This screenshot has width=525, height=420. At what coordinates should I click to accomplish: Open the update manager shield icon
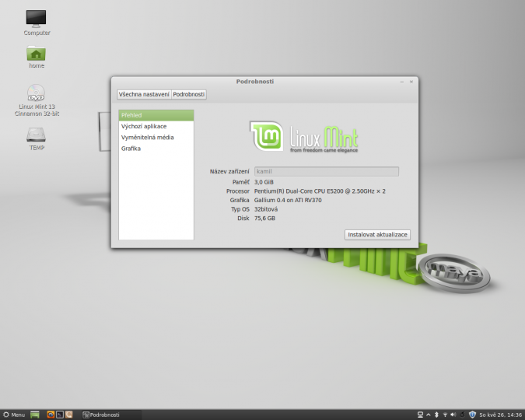pos(472,415)
